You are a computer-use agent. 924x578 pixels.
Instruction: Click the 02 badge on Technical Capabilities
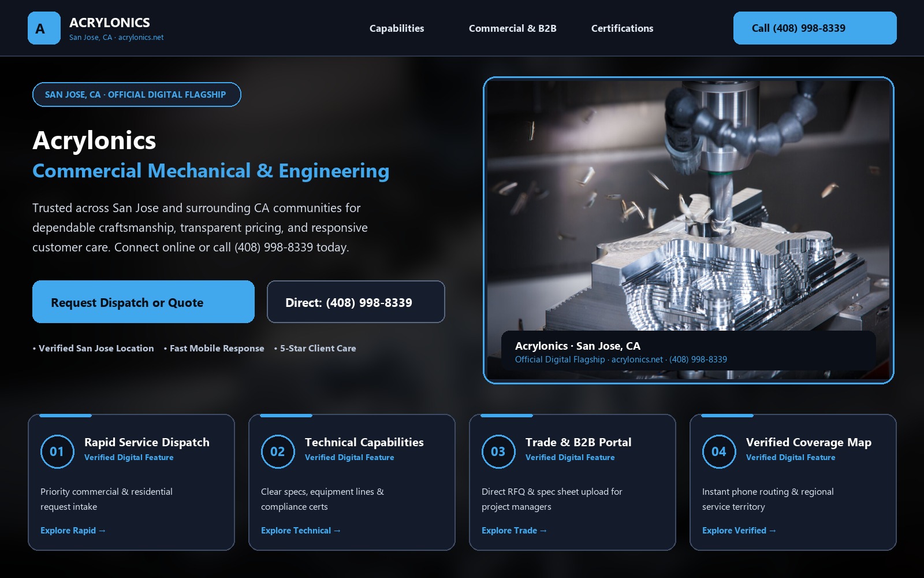(278, 451)
